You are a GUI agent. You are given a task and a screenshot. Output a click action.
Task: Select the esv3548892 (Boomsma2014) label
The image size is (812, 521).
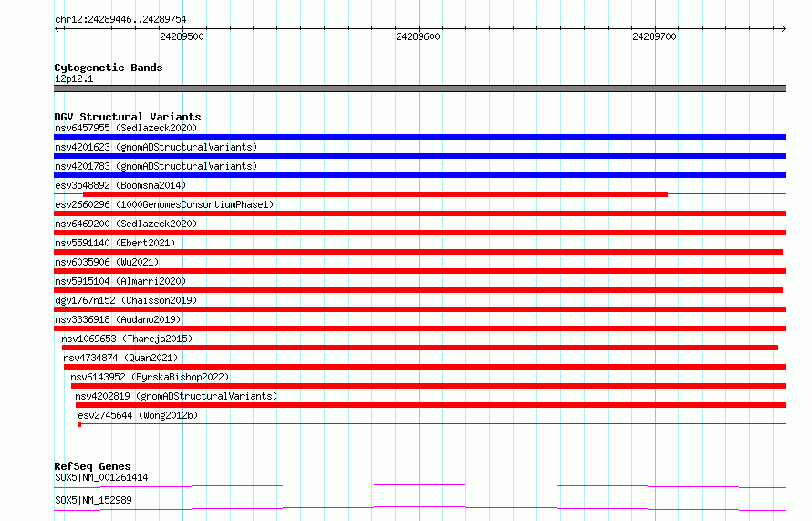tap(120, 185)
